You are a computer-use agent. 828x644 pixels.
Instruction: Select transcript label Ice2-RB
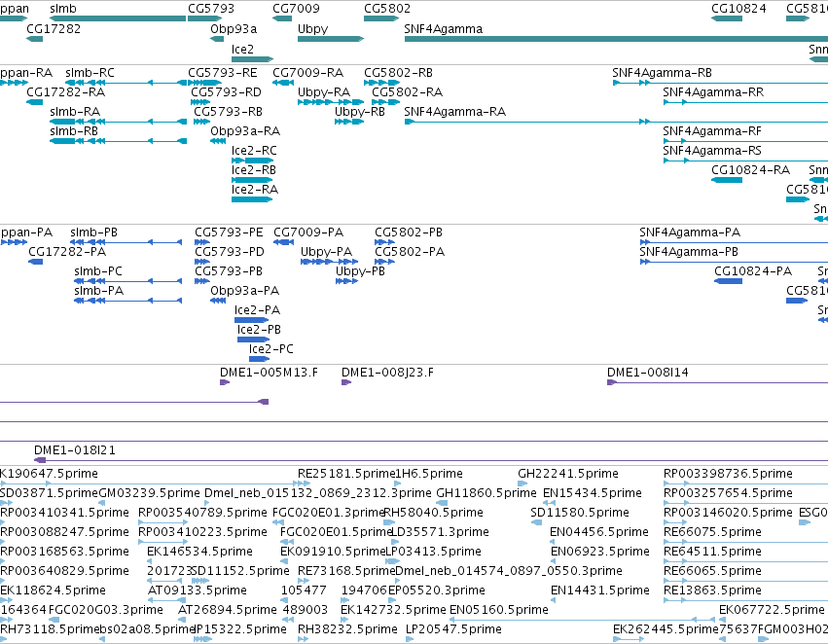tap(254, 170)
